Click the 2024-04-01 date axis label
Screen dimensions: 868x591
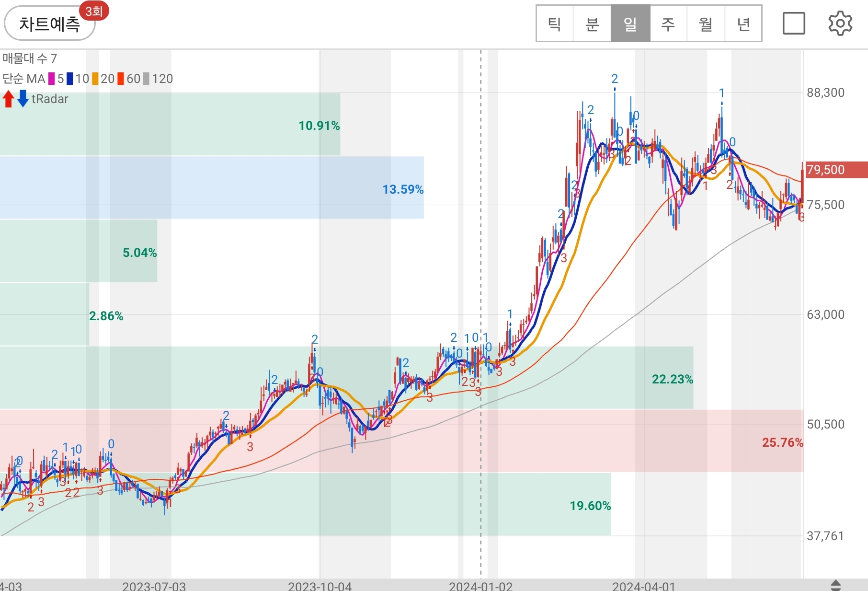click(644, 586)
